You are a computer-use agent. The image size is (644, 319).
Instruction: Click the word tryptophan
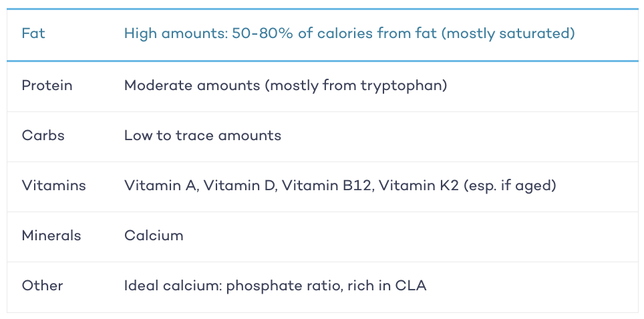[404, 86]
